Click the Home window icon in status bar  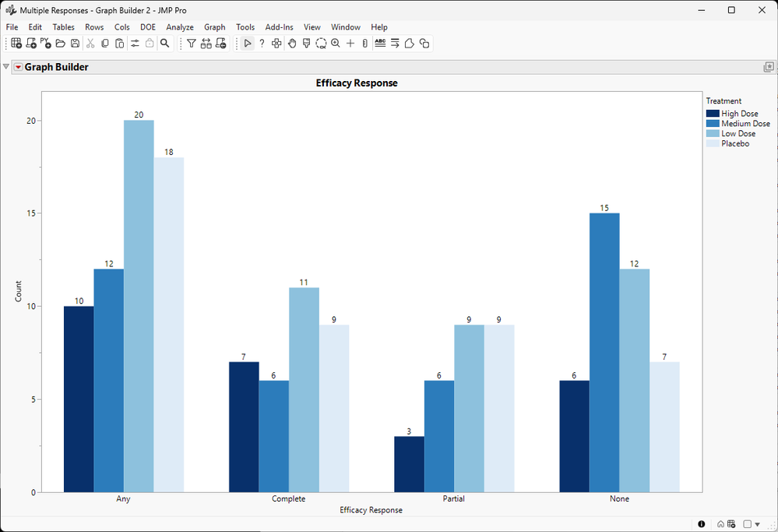(x=720, y=524)
